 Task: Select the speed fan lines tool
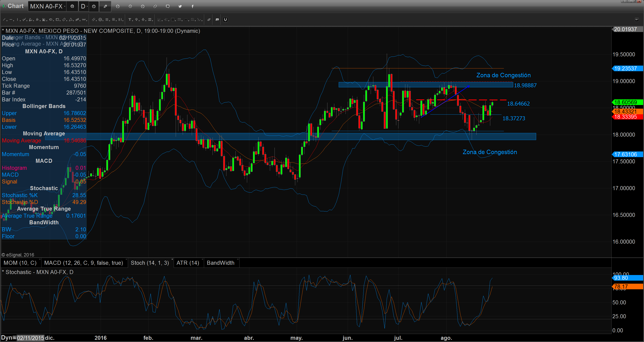click(31, 20)
